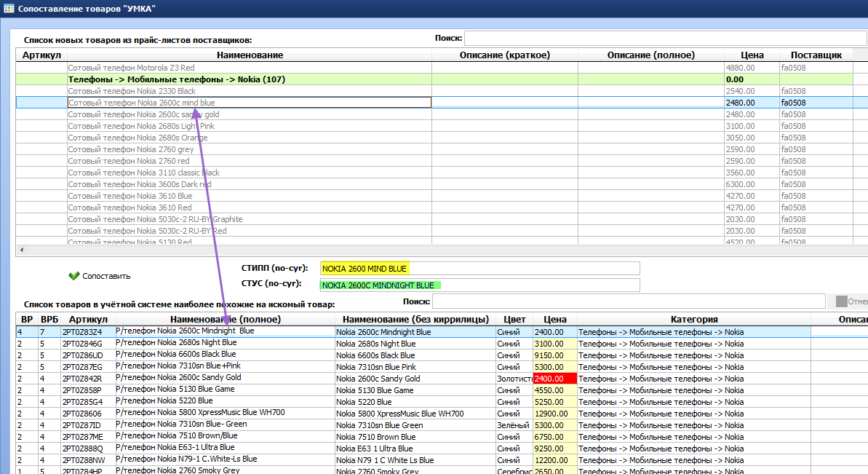Click the green checkmark Сопоставить icon
868x474 pixels.
tap(73, 276)
